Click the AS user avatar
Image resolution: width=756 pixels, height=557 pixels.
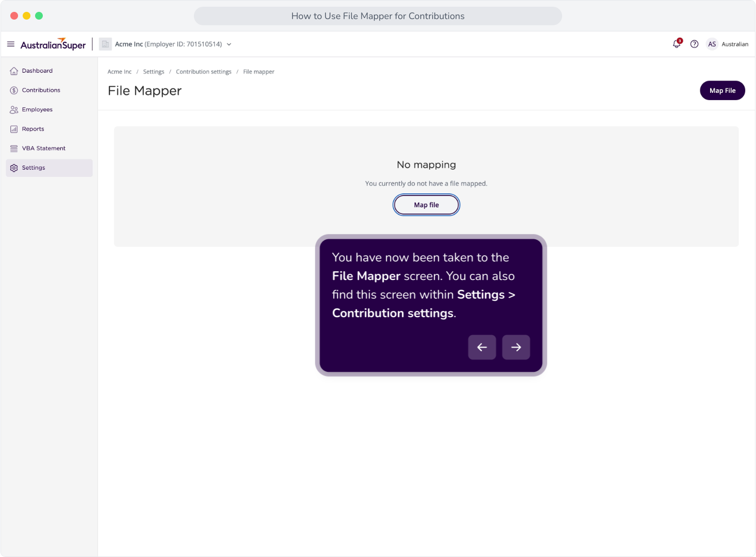click(712, 44)
